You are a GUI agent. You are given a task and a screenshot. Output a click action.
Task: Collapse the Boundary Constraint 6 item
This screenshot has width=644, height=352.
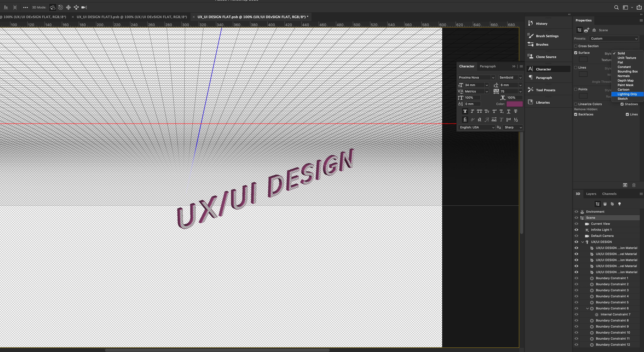pyautogui.click(x=587, y=308)
